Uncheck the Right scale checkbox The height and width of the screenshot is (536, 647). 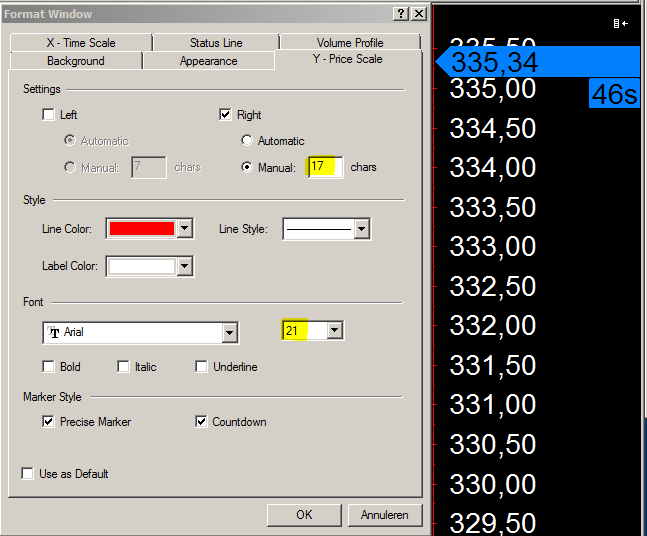click(225, 114)
